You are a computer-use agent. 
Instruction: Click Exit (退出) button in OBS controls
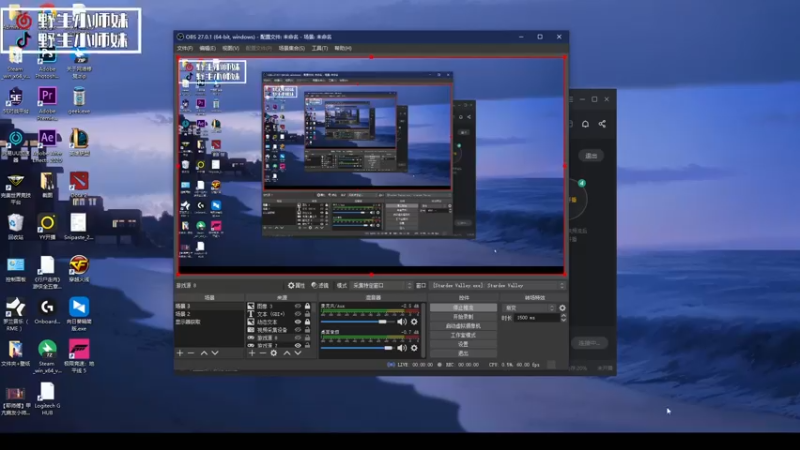coord(463,353)
